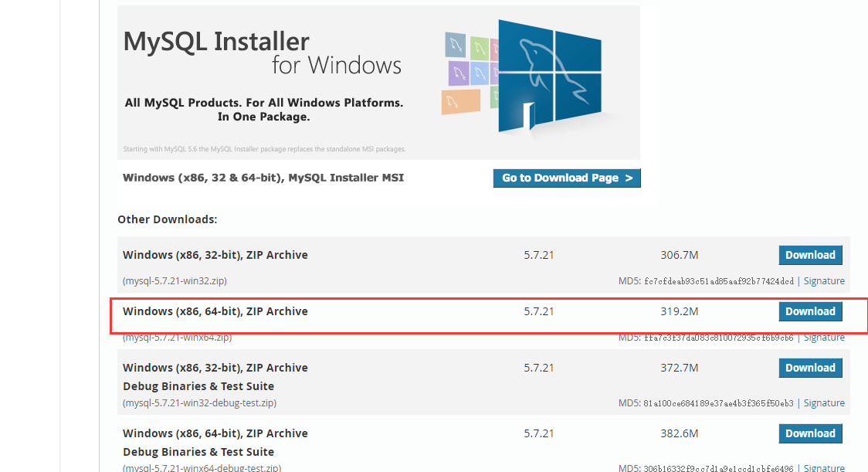The height and width of the screenshot is (472, 868).
Task: Select Windows (x86, 64-bit), ZIP Archive title without debug
Action: click(215, 311)
